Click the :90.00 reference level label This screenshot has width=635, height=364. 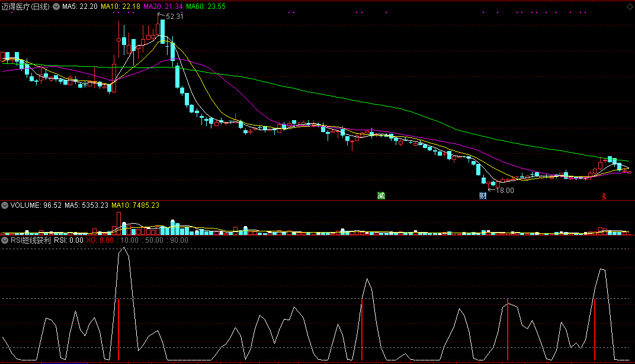coord(177,240)
